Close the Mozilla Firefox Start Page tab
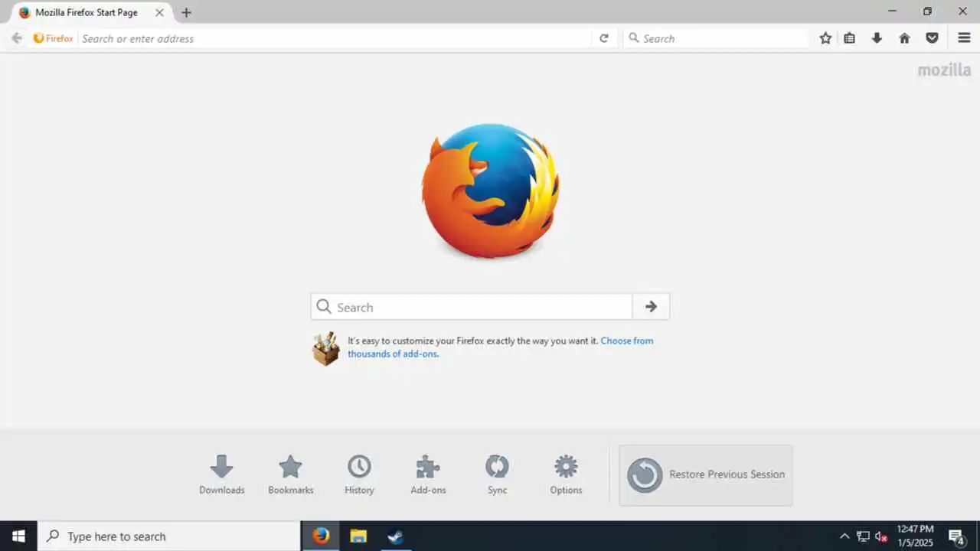This screenshot has height=551, width=980. (x=159, y=12)
